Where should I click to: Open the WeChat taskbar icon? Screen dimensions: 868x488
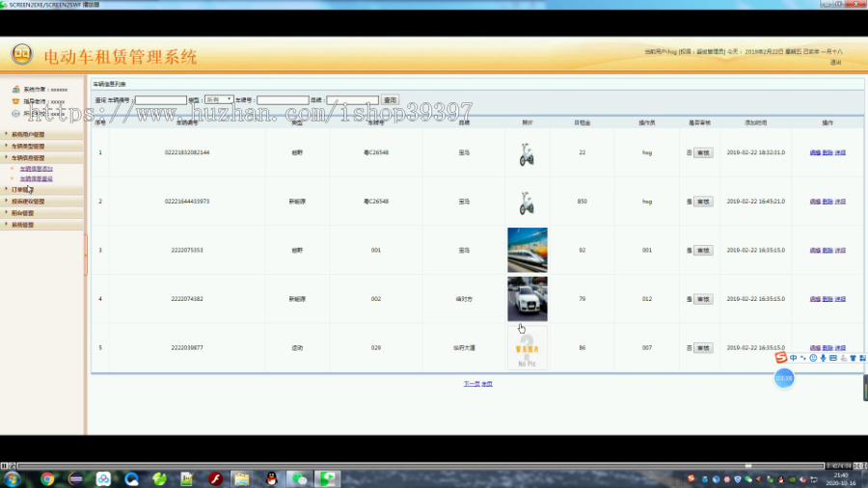point(299,479)
